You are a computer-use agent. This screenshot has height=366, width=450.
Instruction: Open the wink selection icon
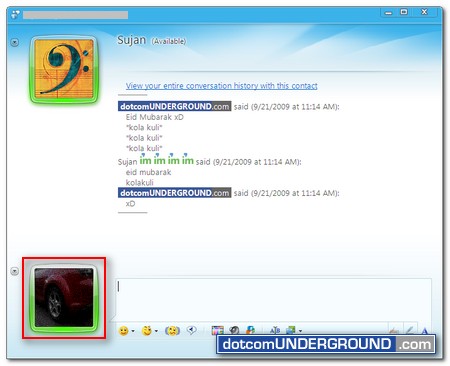(x=147, y=330)
